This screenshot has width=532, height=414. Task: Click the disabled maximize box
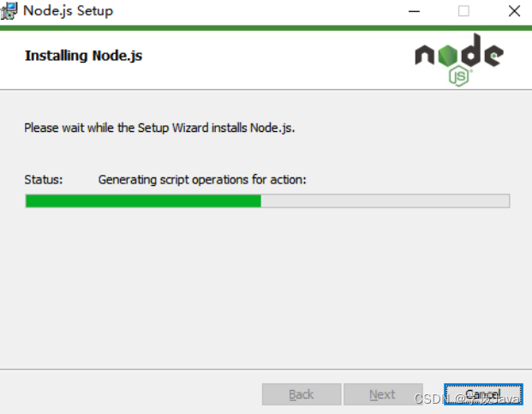463,11
